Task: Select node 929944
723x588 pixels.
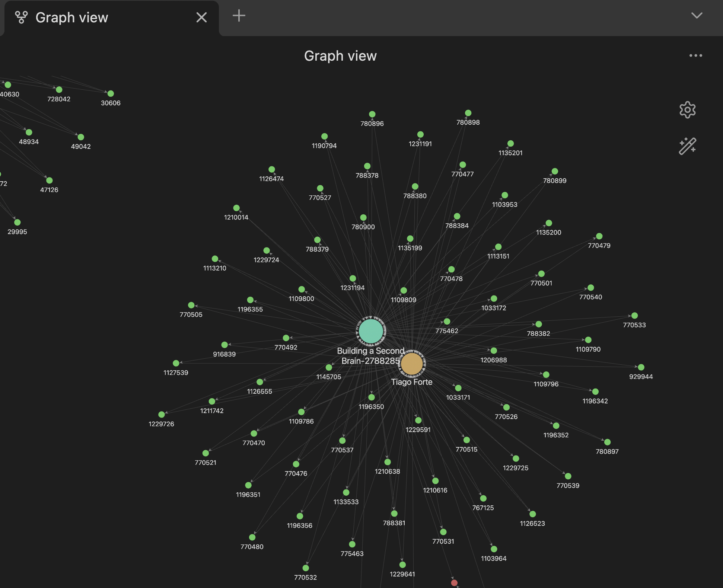Action: tap(641, 367)
